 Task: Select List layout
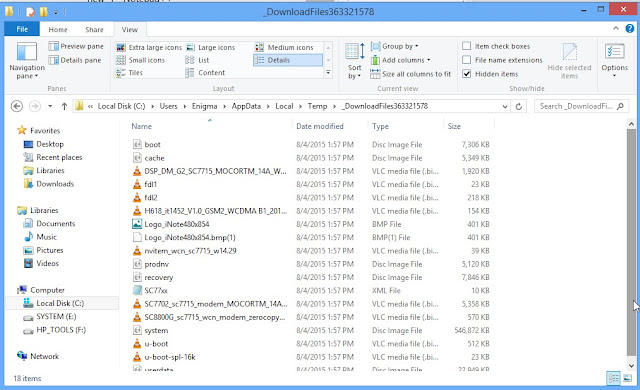click(198, 60)
